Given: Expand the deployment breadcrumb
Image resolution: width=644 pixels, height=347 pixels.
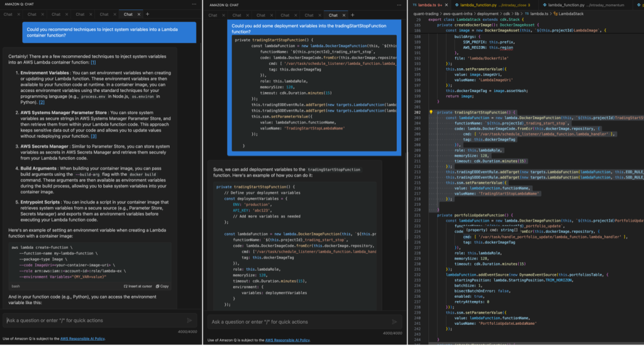Looking at the screenshot, I should coord(487,14).
